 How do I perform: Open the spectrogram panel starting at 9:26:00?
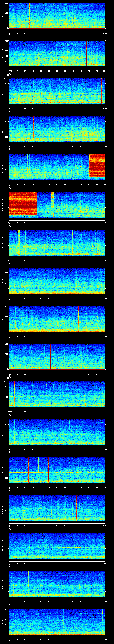pos(57,394)
